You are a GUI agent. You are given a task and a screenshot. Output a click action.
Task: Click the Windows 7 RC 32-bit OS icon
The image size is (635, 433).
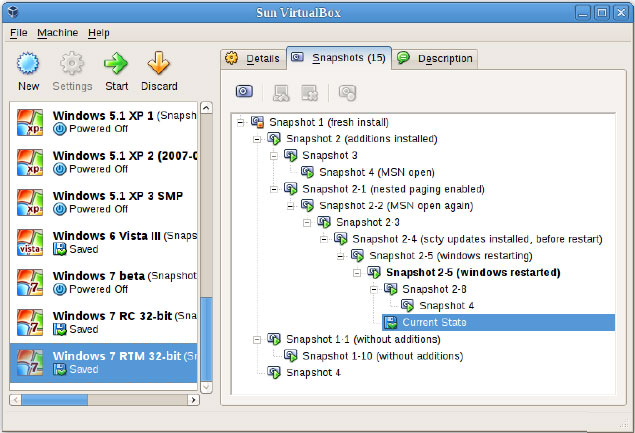pyautogui.click(x=30, y=323)
